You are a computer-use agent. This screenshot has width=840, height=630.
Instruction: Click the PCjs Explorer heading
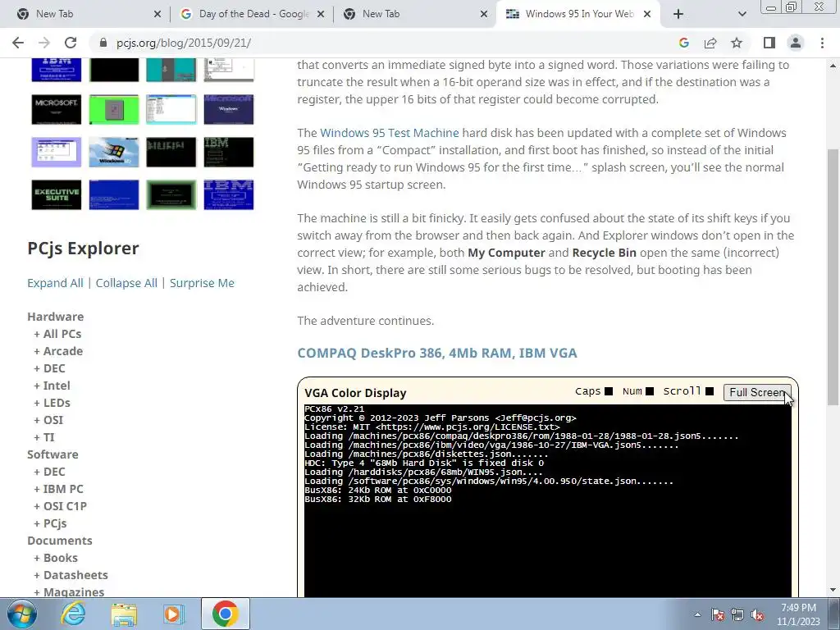point(83,248)
